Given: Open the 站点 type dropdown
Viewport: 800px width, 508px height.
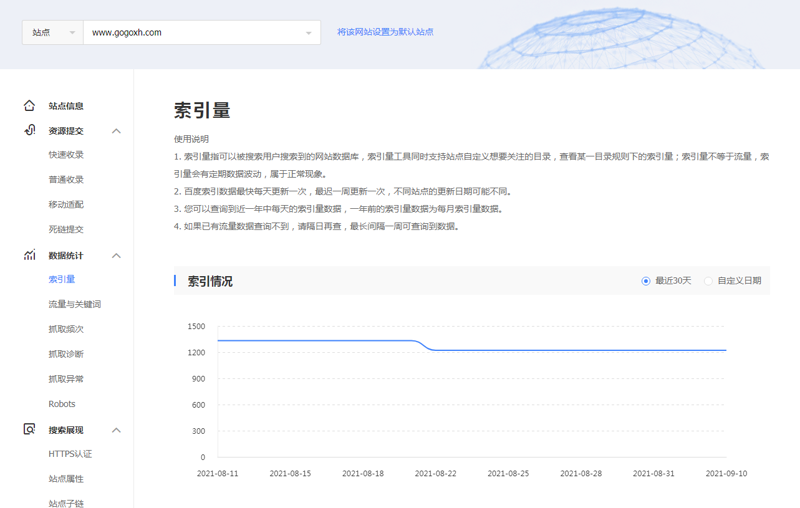Looking at the screenshot, I should pos(53,33).
